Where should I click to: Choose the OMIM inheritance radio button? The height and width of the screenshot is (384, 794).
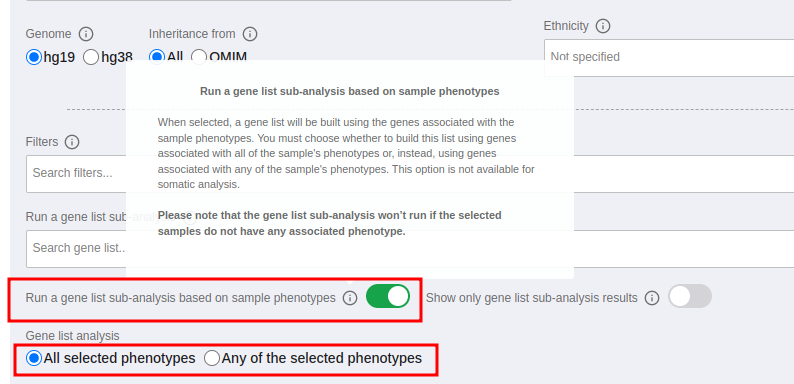199,57
